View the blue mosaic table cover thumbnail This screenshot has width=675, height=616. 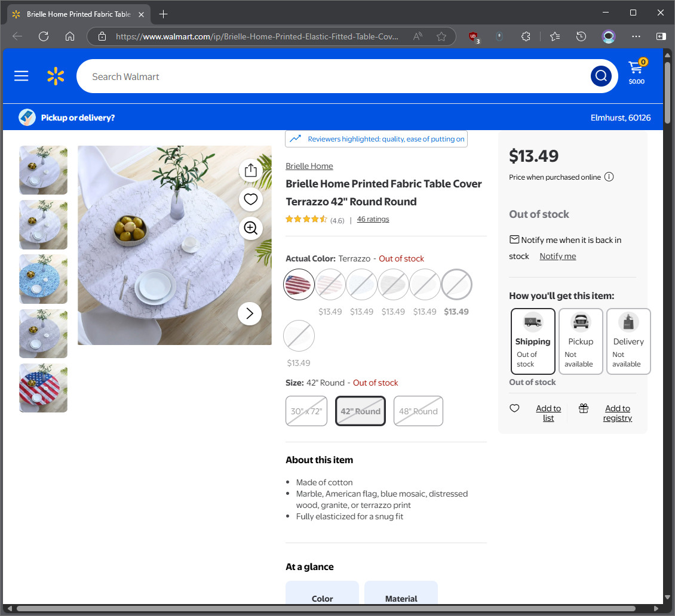click(43, 279)
